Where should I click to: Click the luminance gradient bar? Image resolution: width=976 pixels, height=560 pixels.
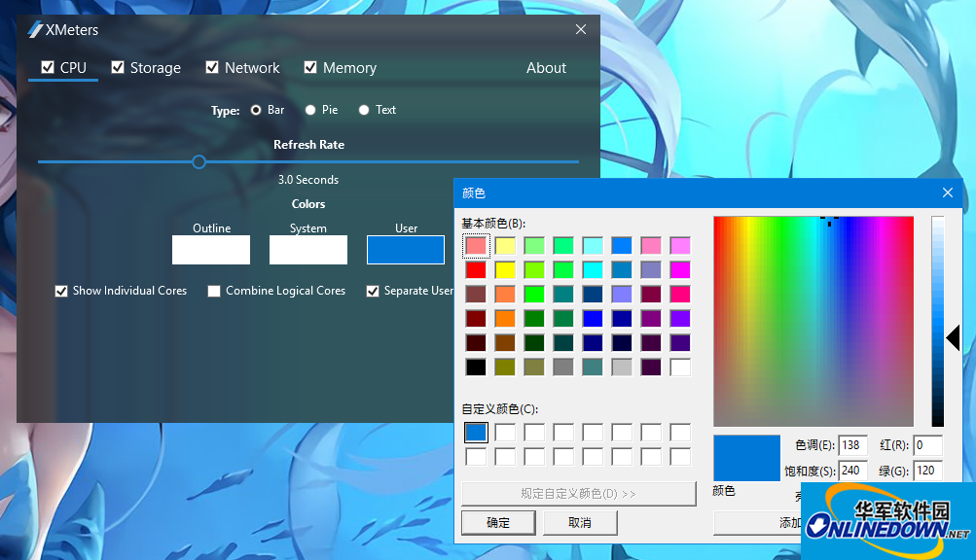[937, 321]
